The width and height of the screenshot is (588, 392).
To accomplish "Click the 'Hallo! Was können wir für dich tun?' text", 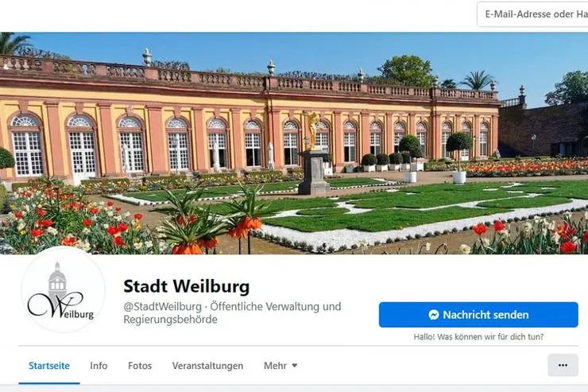I will pos(478,337).
